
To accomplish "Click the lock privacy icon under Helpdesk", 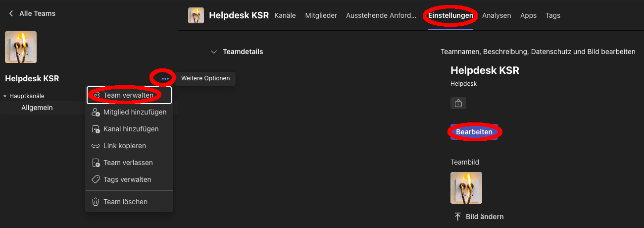I will pos(458,104).
